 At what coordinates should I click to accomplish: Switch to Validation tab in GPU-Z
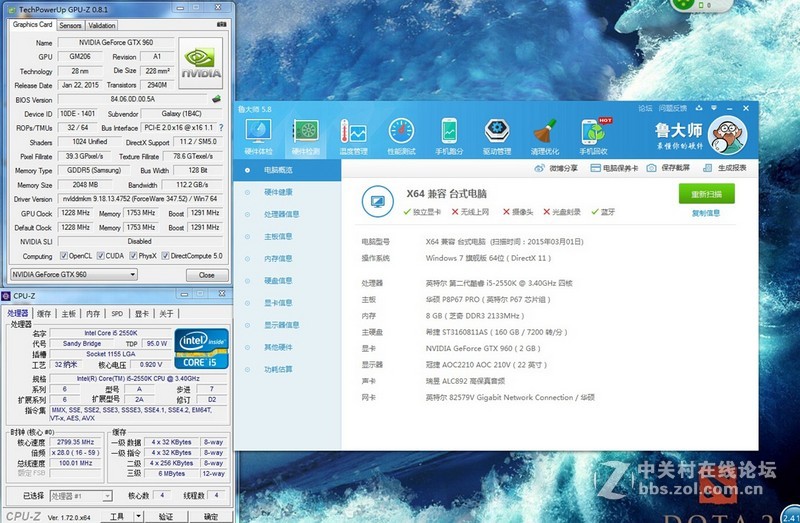click(x=102, y=25)
